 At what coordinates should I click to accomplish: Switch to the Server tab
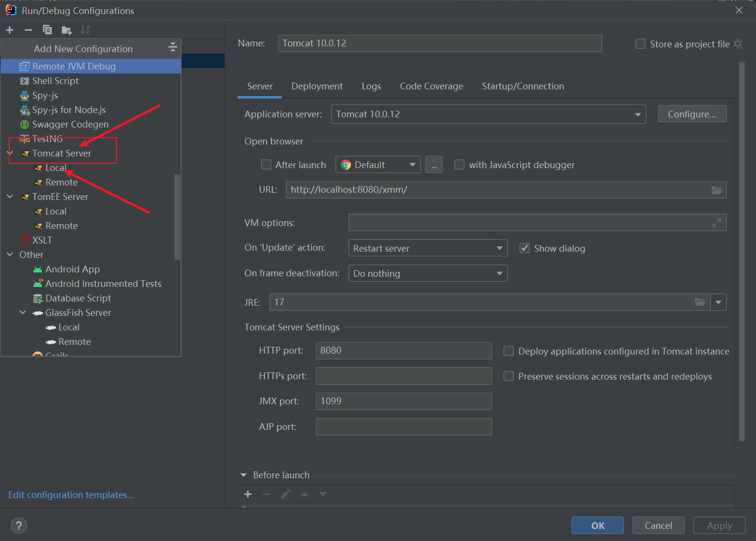pos(260,86)
